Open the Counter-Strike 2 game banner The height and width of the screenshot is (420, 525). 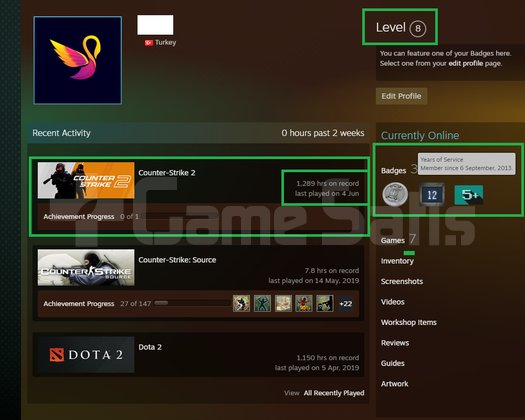(86, 181)
